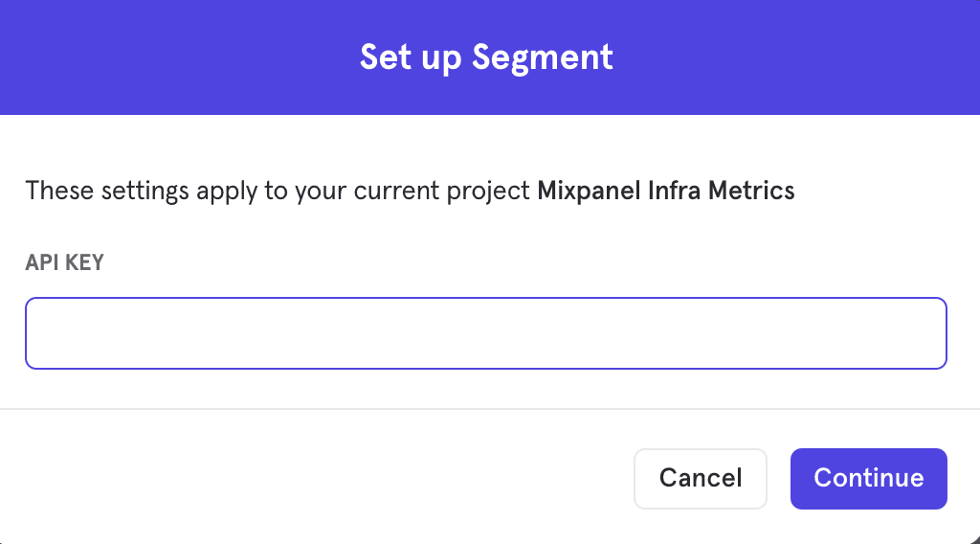Focus the empty API key text box
980x544 pixels.
485,333
